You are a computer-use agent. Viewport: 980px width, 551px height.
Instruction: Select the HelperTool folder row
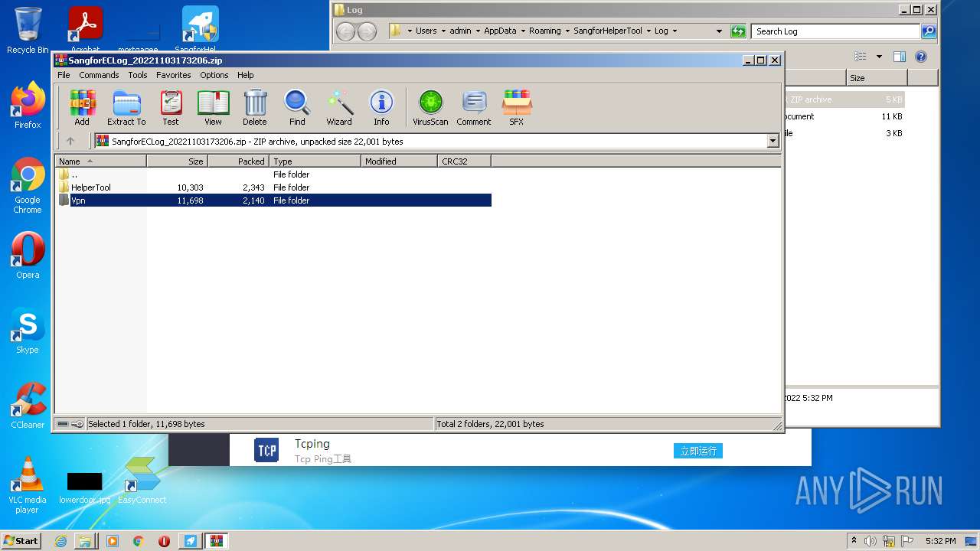point(273,187)
